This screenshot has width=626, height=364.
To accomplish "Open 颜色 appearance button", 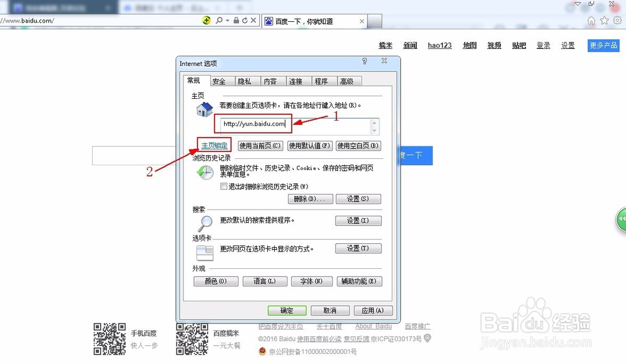I will pos(216,281).
